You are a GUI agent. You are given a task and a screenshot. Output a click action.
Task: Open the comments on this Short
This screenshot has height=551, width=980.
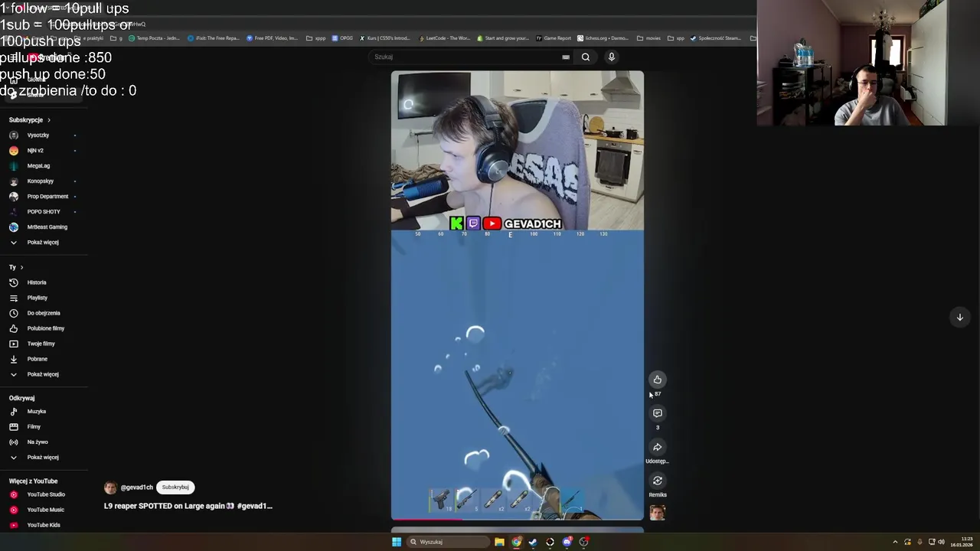tap(657, 413)
